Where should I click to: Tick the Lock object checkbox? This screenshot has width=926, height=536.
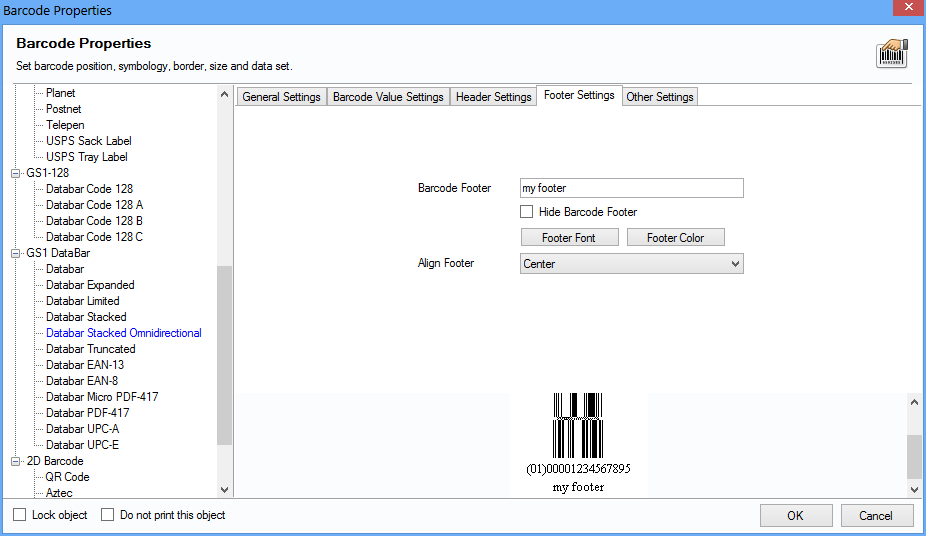pos(19,515)
